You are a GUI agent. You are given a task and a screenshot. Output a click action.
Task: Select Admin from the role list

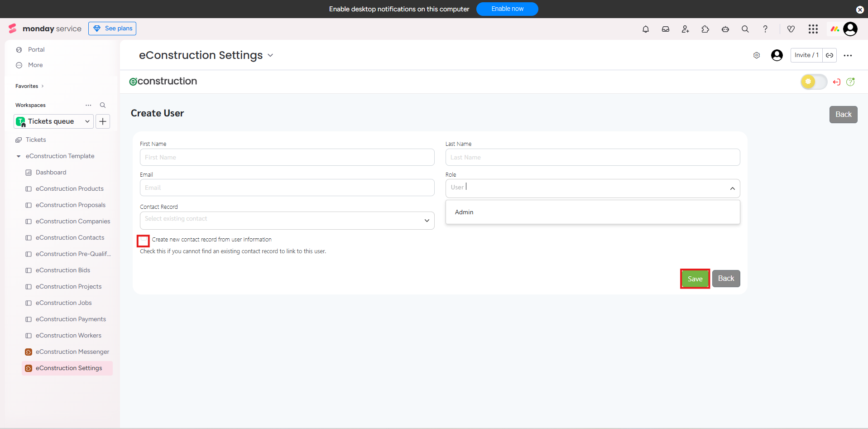click(464, 212)
